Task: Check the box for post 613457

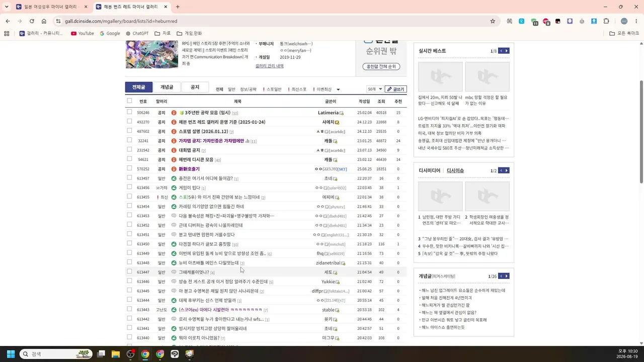Action: [129, 178]
